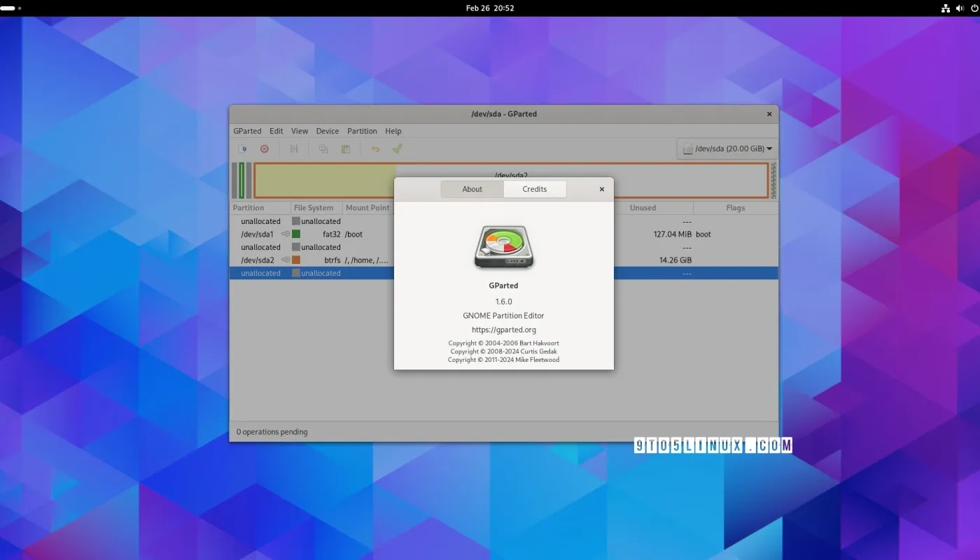Click the red Delete partition toolbar icon
Screen dimensions: 980x560
coord(265,149)
